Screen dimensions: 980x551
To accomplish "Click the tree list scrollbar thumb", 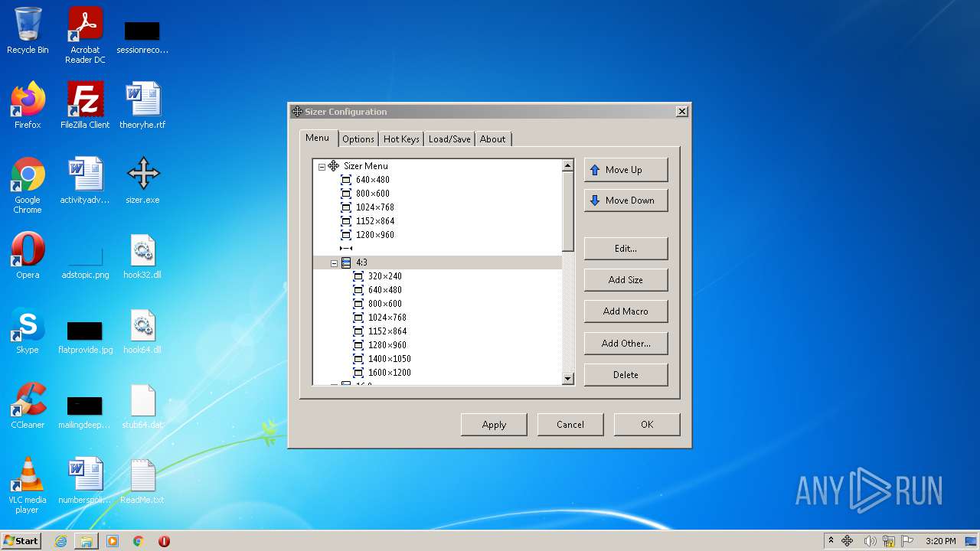I will [x=567, y=212].
